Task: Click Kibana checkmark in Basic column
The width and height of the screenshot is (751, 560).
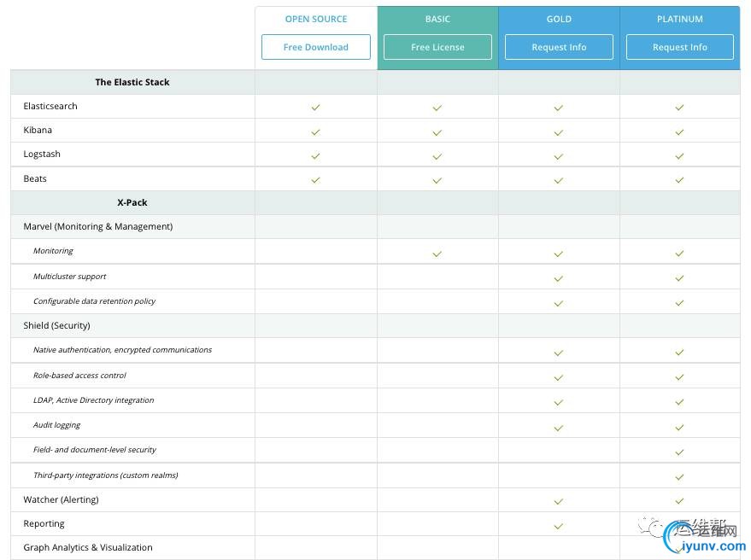Action: (437, 132)
